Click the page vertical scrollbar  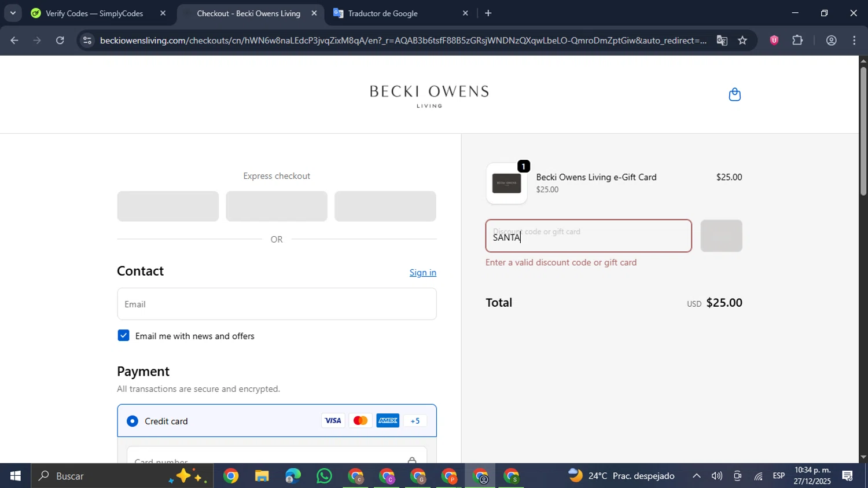click(863, 131)
